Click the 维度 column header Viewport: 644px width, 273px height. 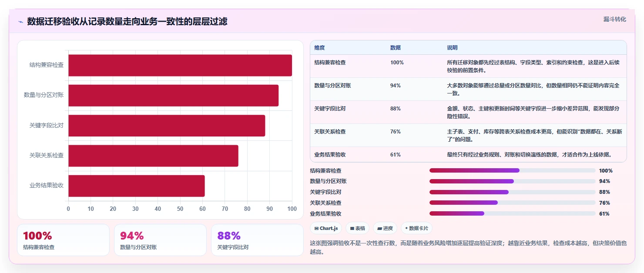pos(319,48)
